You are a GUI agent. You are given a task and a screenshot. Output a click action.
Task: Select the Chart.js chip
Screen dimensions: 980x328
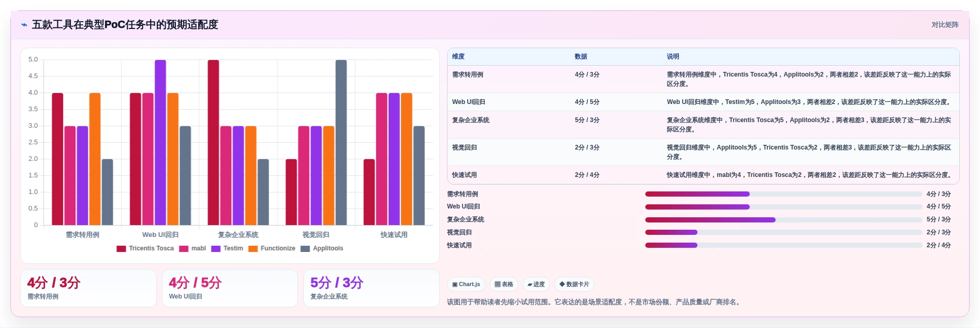pyautogui.click(x=466, y=285)
